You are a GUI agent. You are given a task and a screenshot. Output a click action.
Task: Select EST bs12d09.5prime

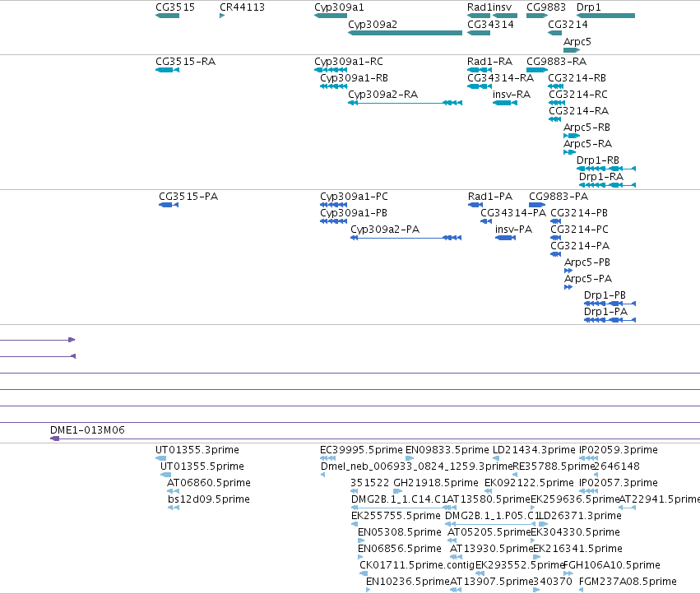point(209,499)
